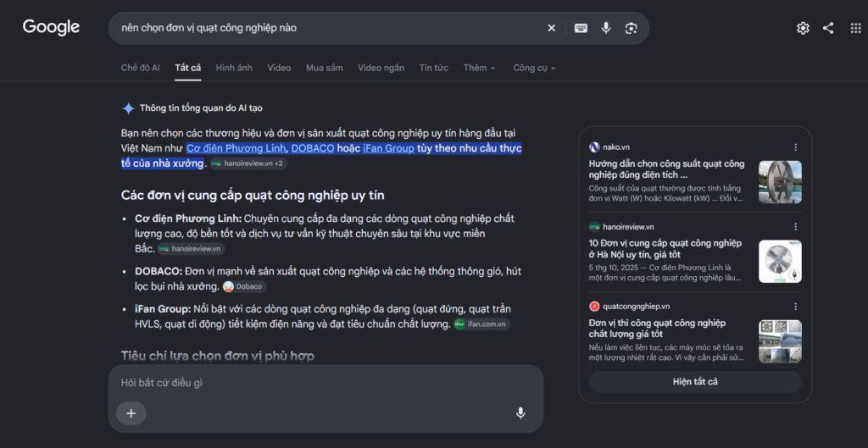The height and width of the screenshot is (448, 868).
Task: Open '10 Đơn vị cung cấp quạt công nghiệp' article
Action: click(665, 249)
